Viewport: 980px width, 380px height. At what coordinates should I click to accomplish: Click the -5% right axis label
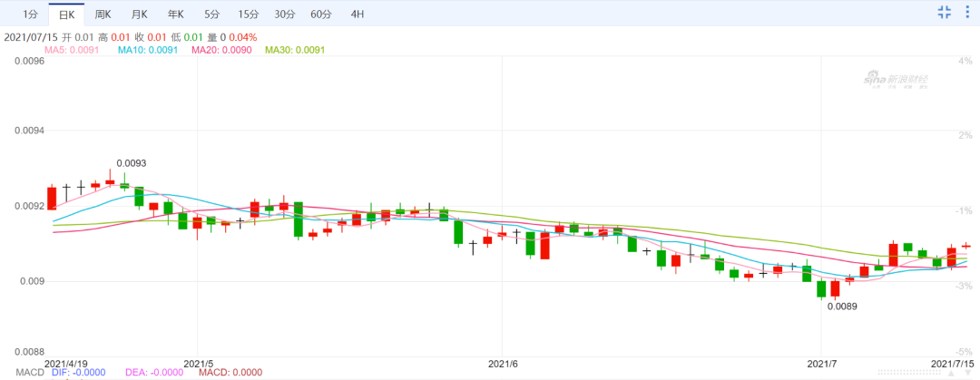[x=963, y=352]
